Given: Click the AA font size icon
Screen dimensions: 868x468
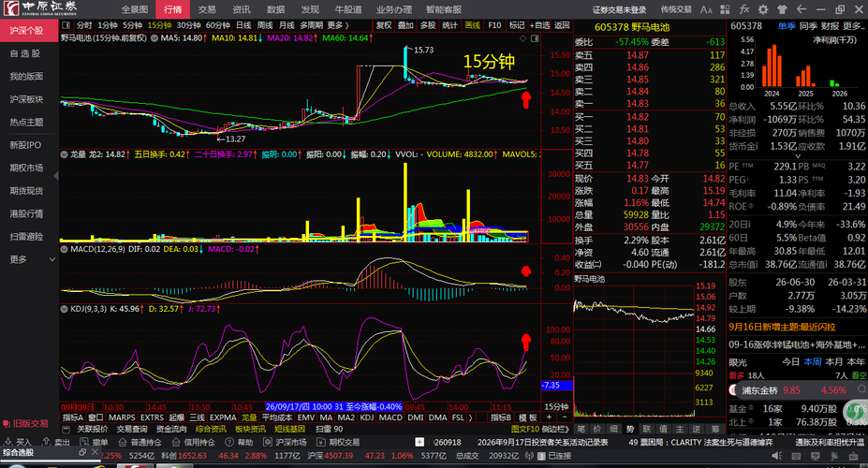Looking at the screenshot, I should point(706,9).
